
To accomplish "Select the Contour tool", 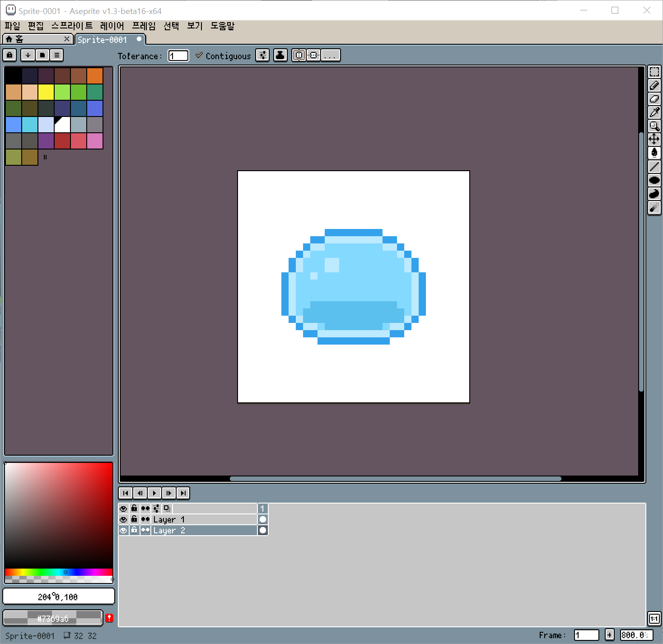I will pos(654,194).
